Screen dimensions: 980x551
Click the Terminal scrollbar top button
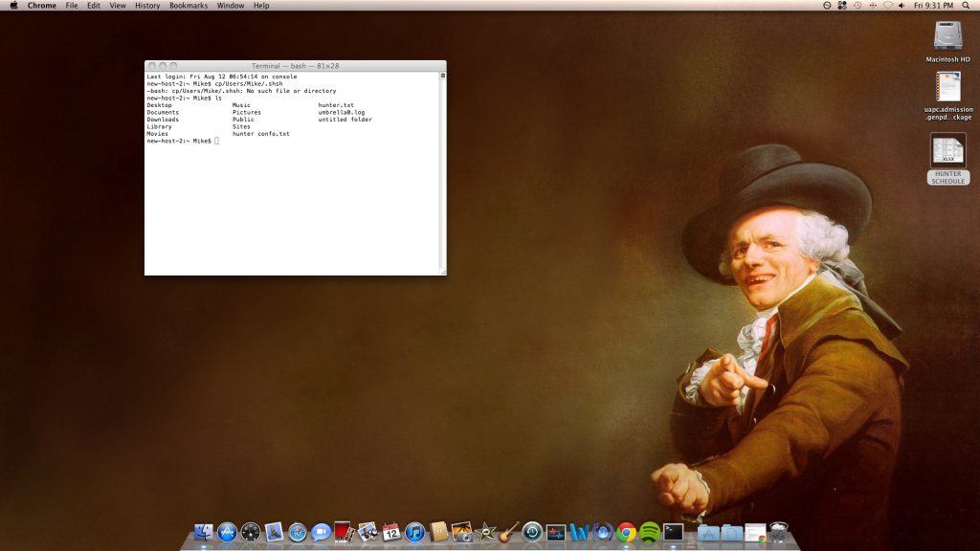443,76
